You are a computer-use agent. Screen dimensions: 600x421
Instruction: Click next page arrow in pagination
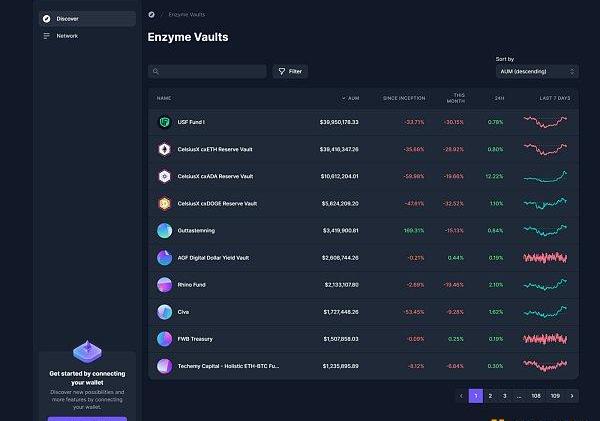pyautogui.click(x=572, y=396)
